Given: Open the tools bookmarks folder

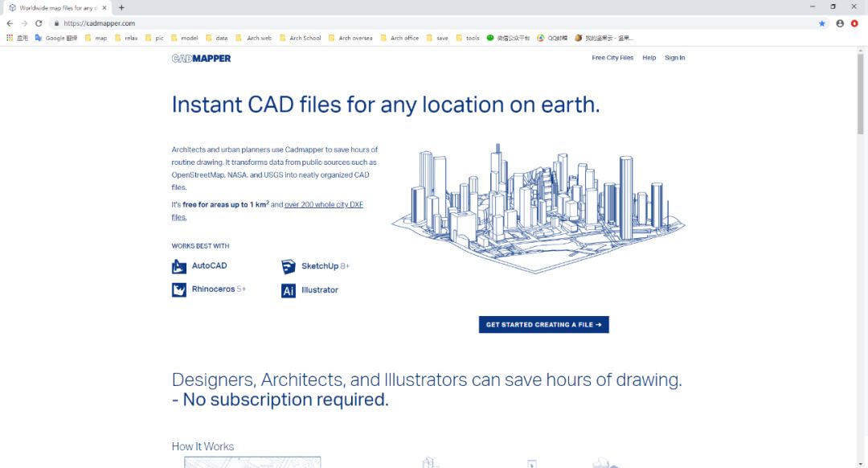Looking at the screenshot, I should pos(467,39).
